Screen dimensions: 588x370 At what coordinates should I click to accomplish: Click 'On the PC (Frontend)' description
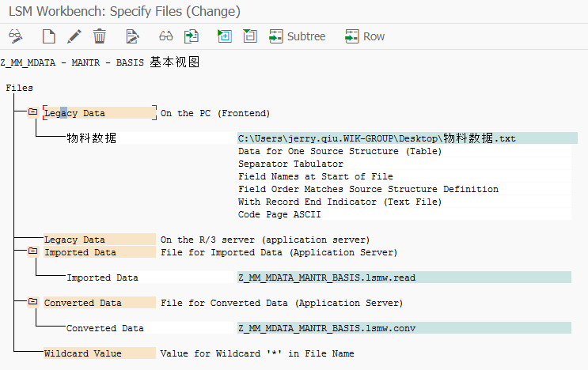click(215, 114)
